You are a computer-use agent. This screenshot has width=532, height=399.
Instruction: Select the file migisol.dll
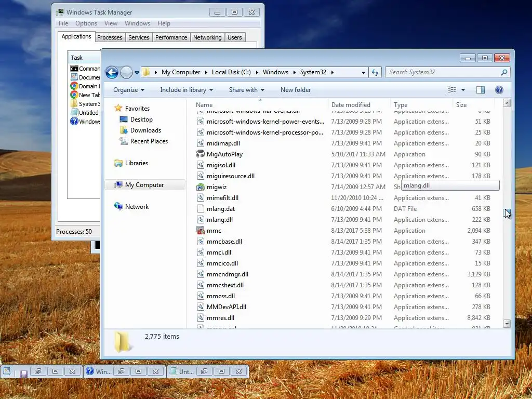(221, 165)
